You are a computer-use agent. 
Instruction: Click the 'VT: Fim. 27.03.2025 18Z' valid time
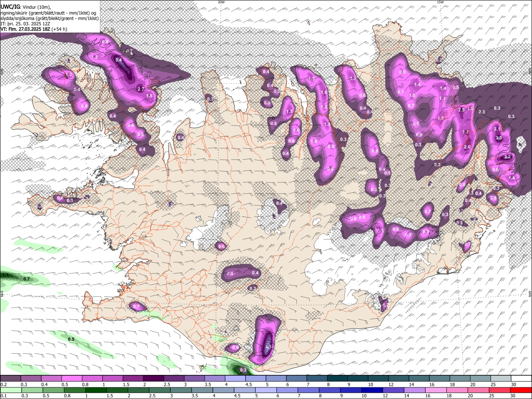click(x=25, y=29)
